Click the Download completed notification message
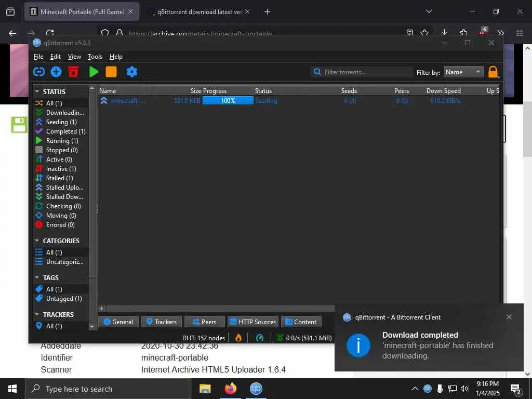Viewport: 532px width, 399px height. 437,345
